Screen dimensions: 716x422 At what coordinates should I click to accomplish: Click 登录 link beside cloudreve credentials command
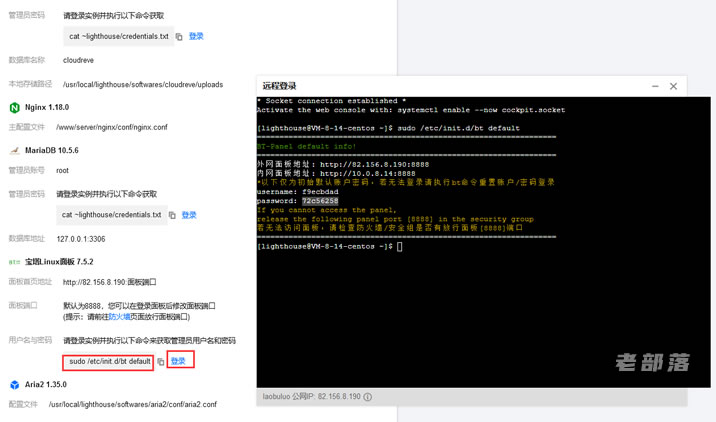[196, 36]
